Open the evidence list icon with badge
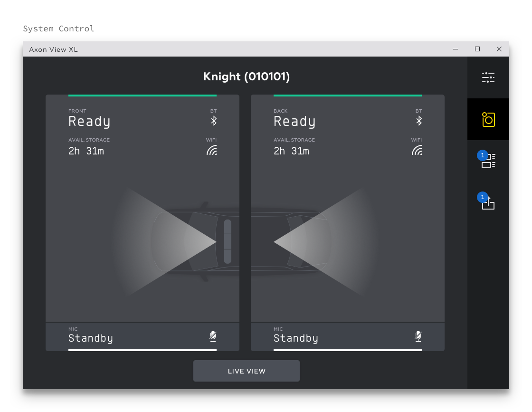 (x=488, y=161)
